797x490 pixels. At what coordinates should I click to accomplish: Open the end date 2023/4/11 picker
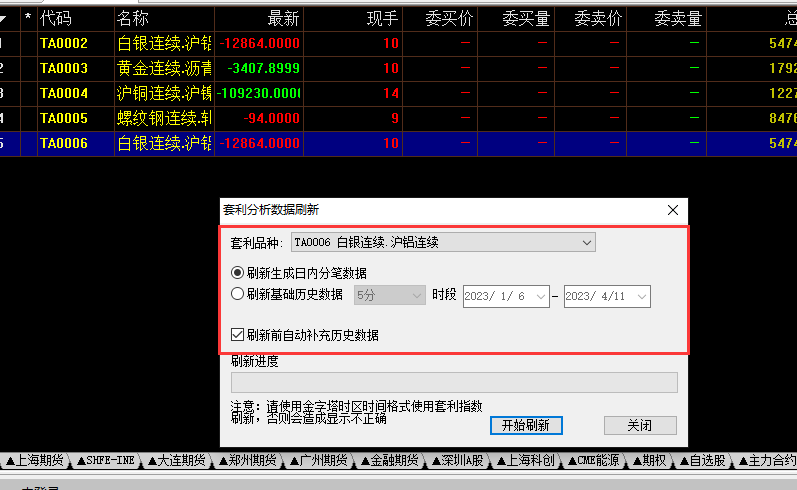coord(641,296)
